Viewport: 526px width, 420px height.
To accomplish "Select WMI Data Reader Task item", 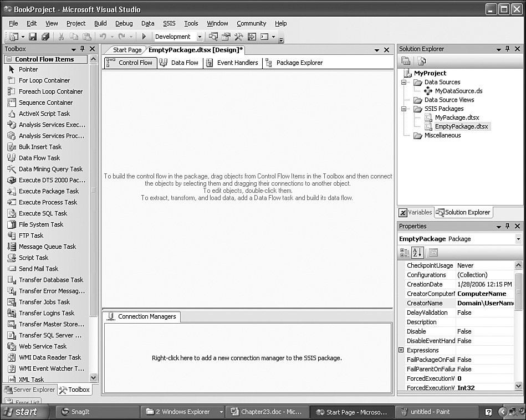I will coord(47,357).
